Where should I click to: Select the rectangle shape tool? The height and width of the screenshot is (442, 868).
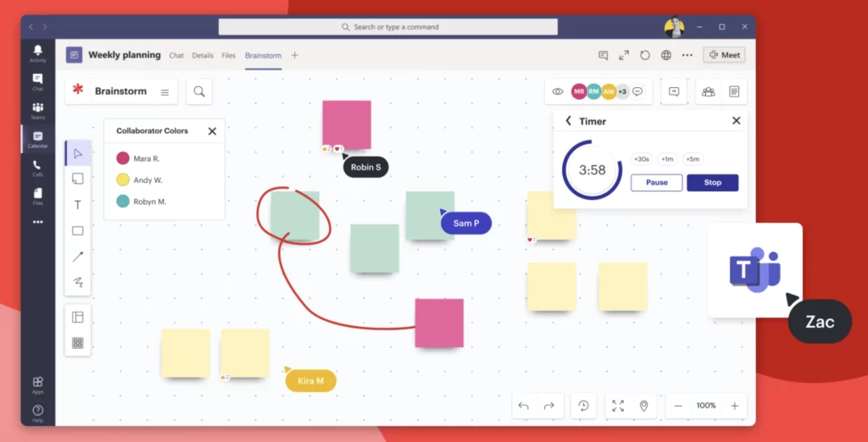78,230
